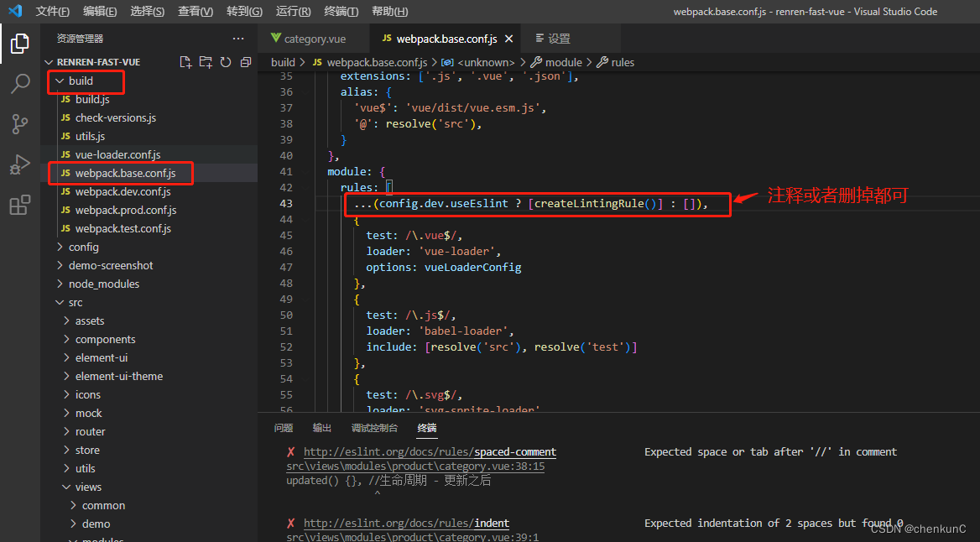Expand the node_modules folder
980x542 pixels.
[x=149, y=284]
